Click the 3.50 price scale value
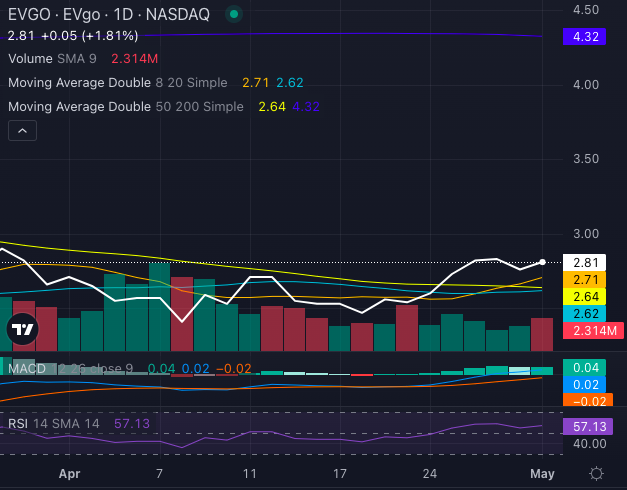 click(x=586, y=159)
